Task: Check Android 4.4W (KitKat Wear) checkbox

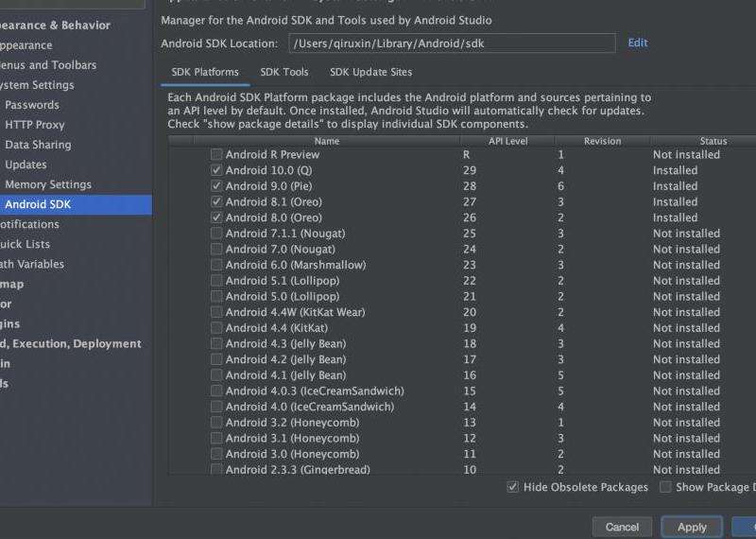Action: point(216,312)
